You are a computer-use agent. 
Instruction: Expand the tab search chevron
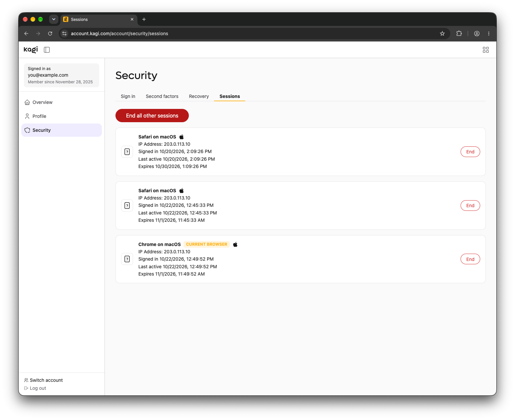pos(54,19)
